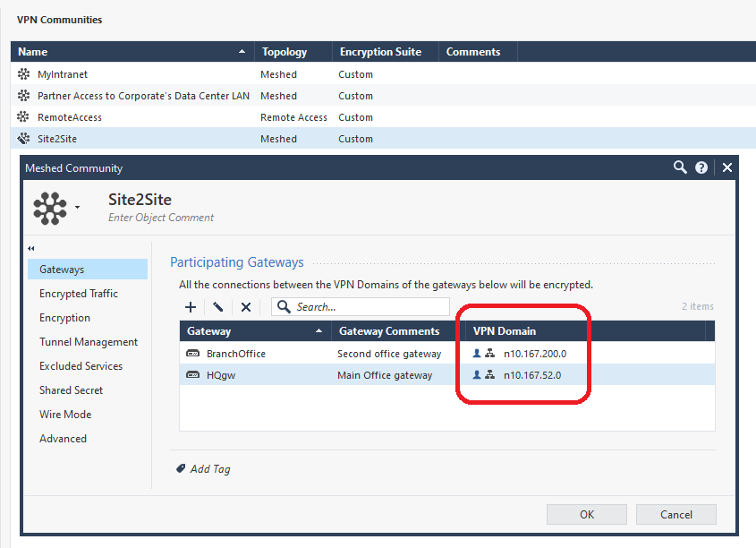Click the add gateway plus icon
The width and height of the screenshot is (756, 548).
(x=191, y=307)
